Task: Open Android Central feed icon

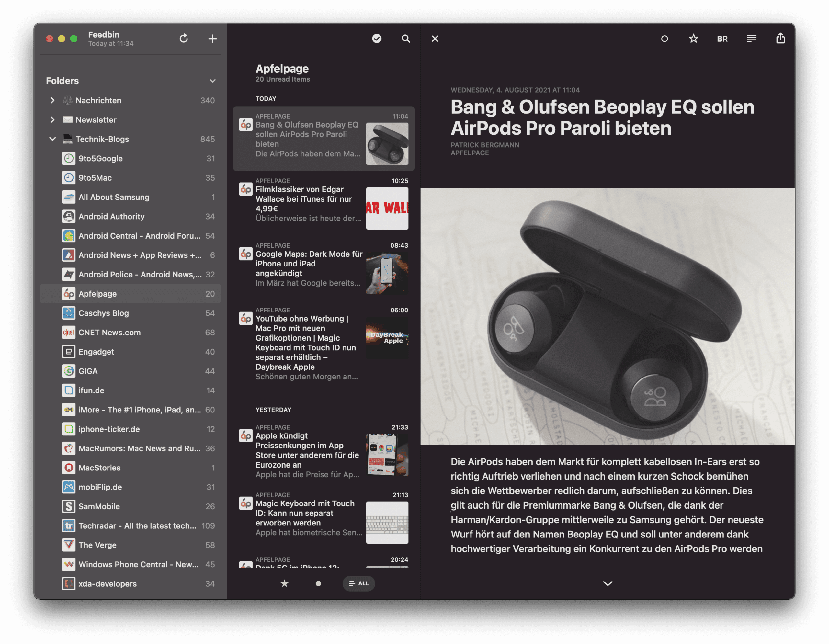Action: point(69,236)
